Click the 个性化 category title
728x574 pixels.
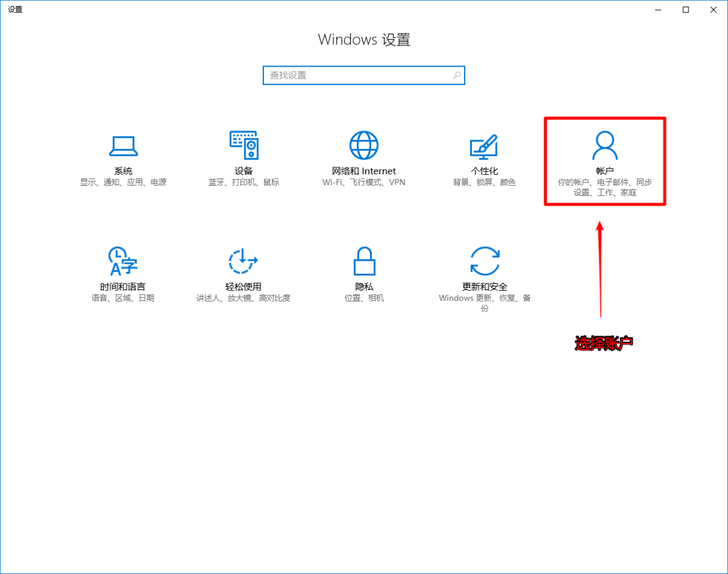[x=484, y=171]
